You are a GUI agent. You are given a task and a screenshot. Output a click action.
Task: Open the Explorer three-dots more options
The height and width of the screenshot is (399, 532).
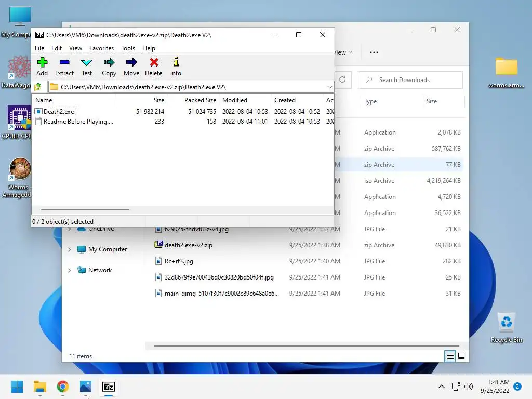pos(374,52)
